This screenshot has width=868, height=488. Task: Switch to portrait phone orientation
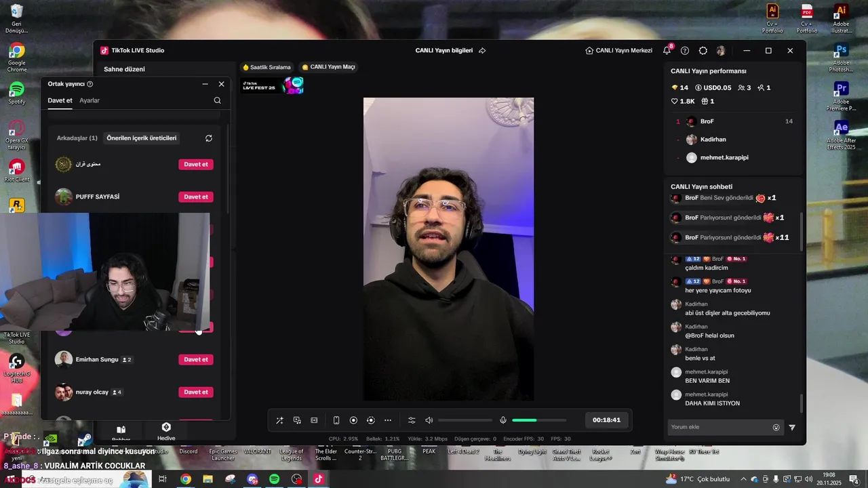point(336,420)
